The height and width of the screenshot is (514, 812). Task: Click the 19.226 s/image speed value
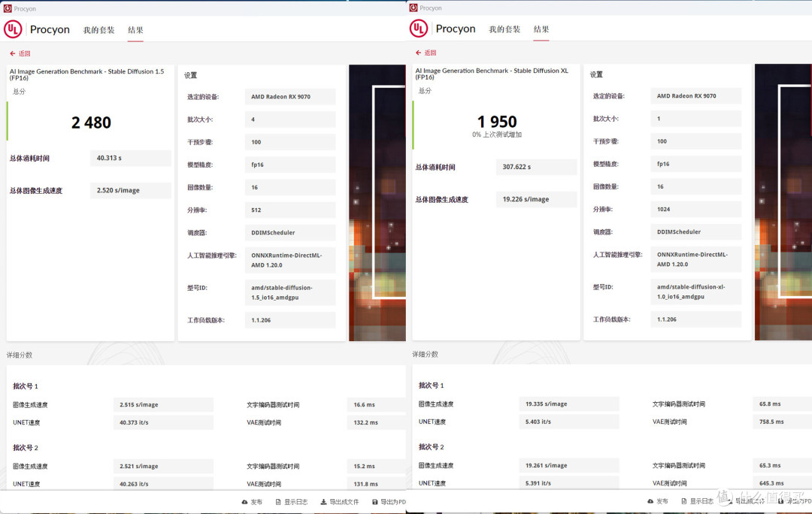[537, 199]
